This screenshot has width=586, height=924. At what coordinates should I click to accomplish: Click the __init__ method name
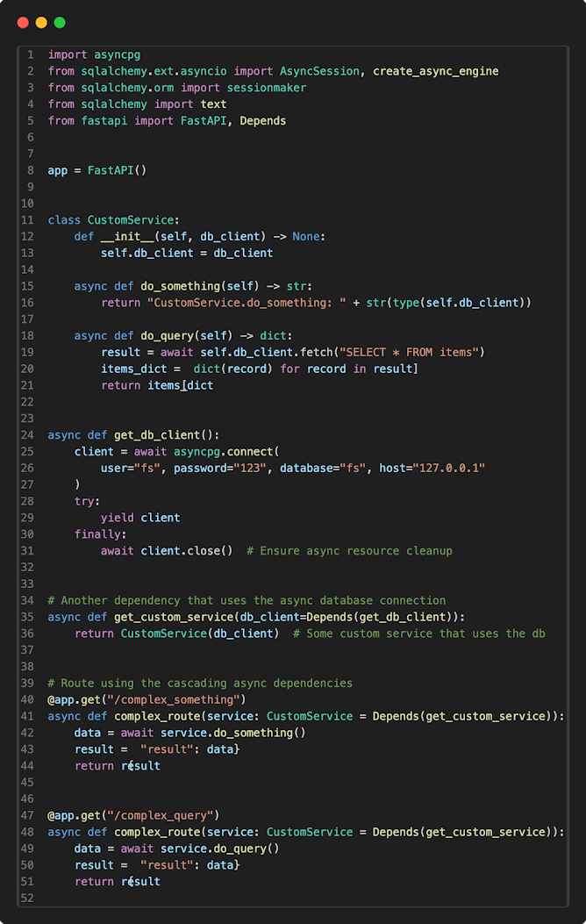pos(123,237)
